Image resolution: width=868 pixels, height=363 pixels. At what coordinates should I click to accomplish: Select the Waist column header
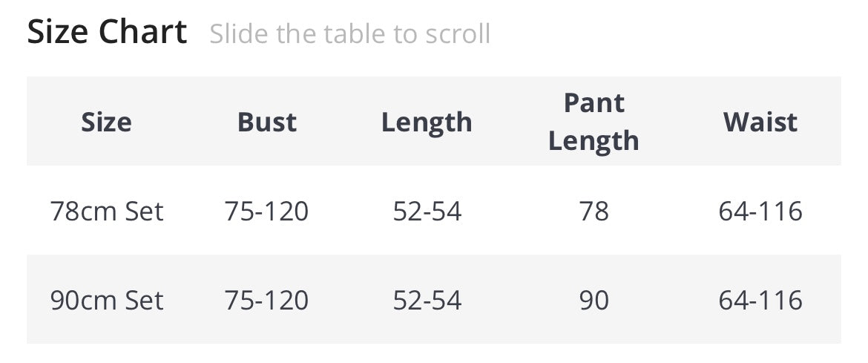click(x=760, y=122)
